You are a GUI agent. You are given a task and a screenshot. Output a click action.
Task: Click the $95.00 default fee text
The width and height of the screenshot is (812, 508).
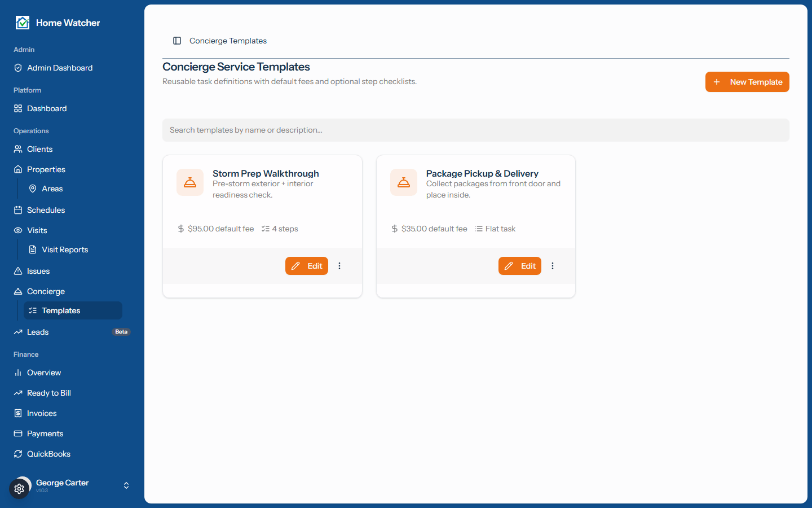(220, 229)
